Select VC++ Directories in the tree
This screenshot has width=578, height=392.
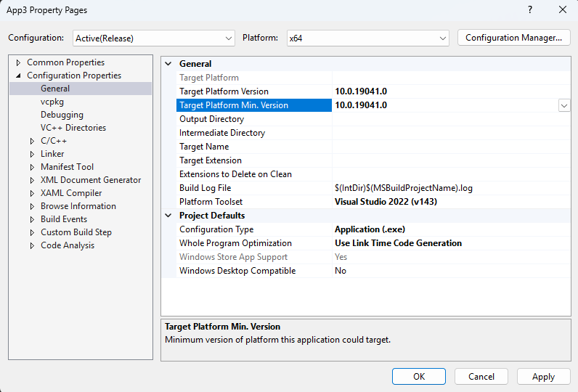click(x=73, y=128)
